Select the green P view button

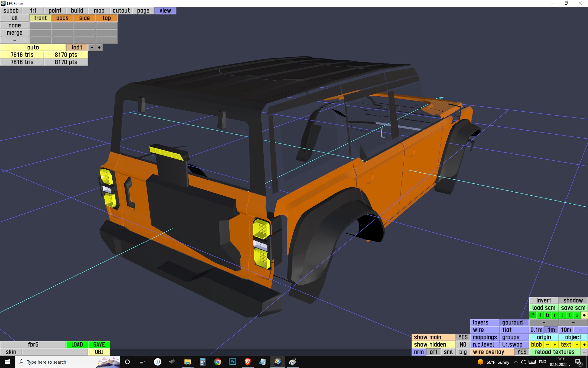pos(533,315)
